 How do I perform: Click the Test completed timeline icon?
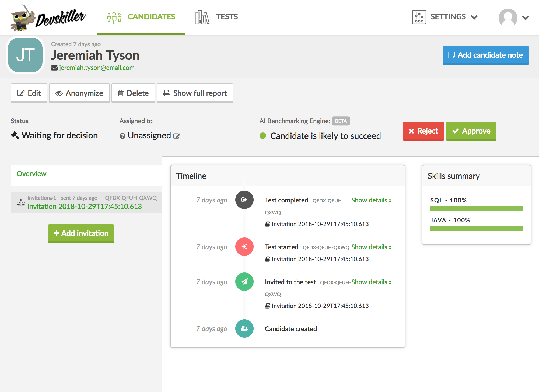(244, 200)
